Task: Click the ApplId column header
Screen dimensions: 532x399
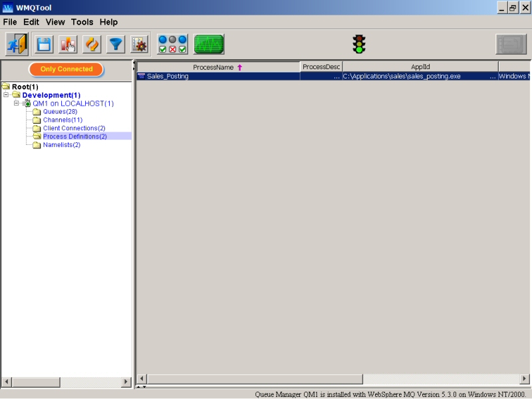Action: pos(420,67)
